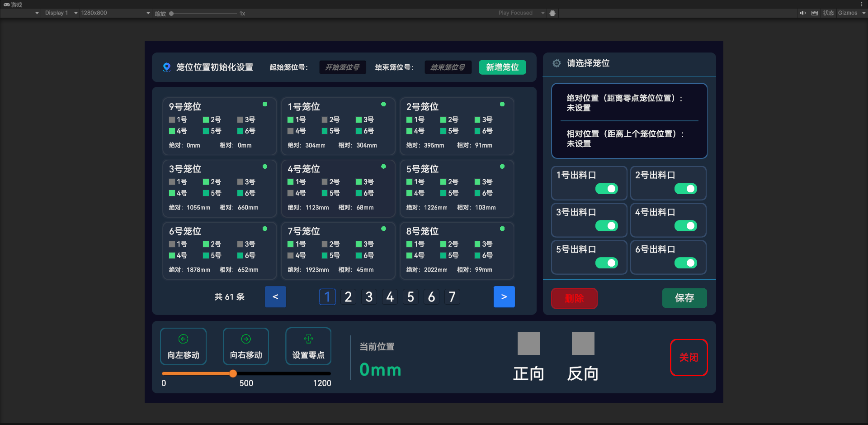This screenshot has width=868, height=425.
Task: Click the status dot on 7号笼位 card
Action: tap(383, 229)
